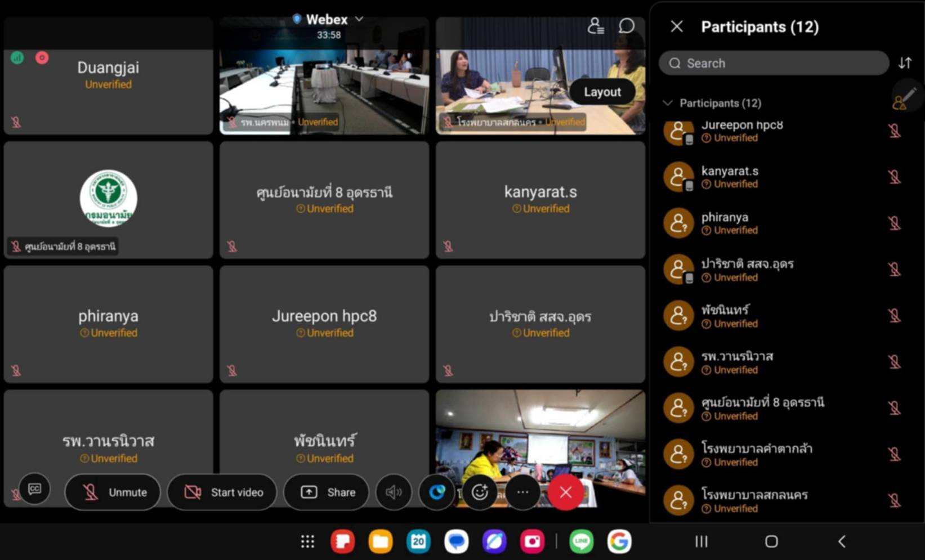Select the พัชนินทร์ video tile
The image size is (925, 560).
coord(324,448)
